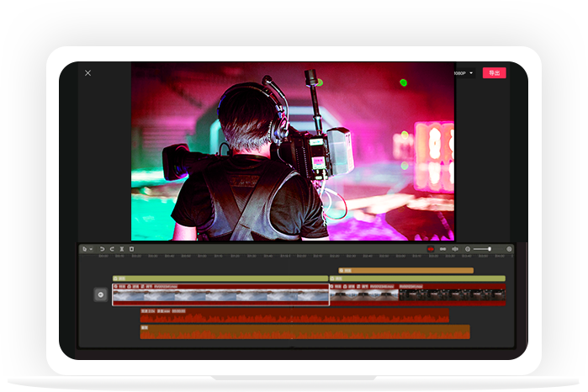Select the bottom orange audio clip
Screen dimensions: 588x392
(x=304, y=332)
